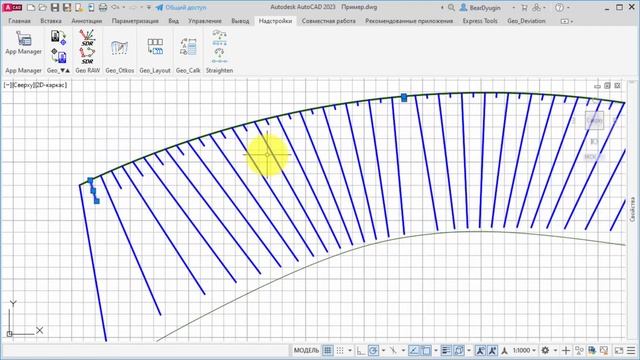Switch to the Вставка ribbon tab
Viewport: 640px width, 360px height.
51,21
